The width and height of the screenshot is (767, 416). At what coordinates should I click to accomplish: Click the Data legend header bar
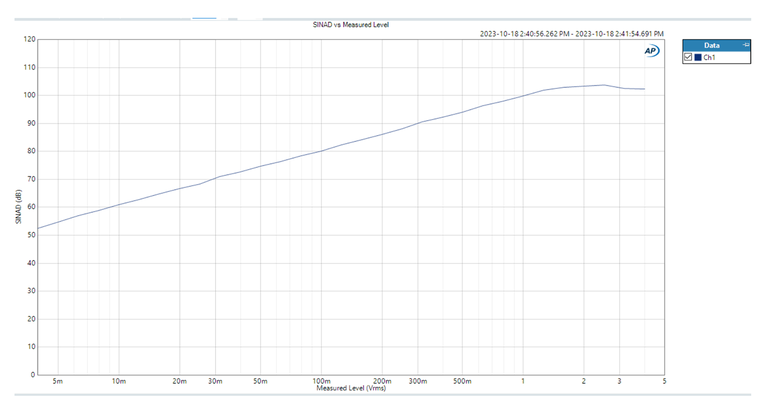tap(711, 45)
